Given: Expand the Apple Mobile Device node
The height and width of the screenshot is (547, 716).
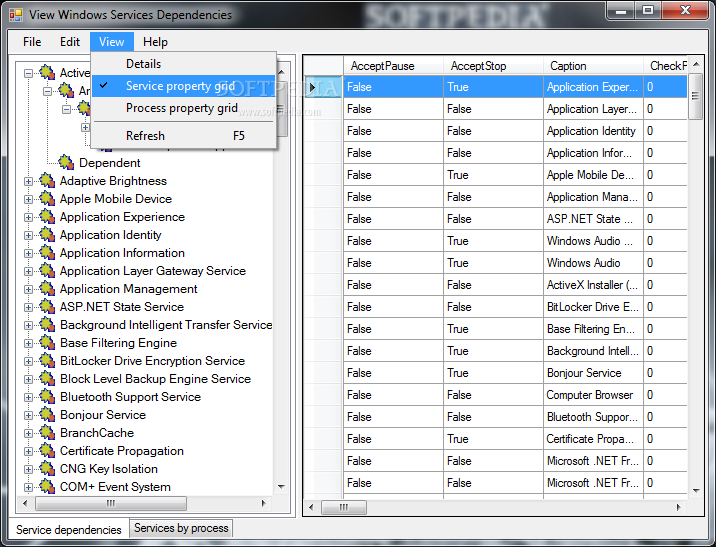Looking at the screenshot, I should click(28, 200).
